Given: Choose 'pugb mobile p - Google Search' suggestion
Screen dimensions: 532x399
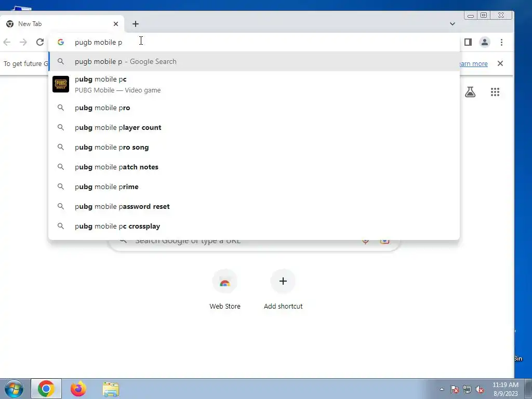Looking at the screenshot, I should click(254, 61).
